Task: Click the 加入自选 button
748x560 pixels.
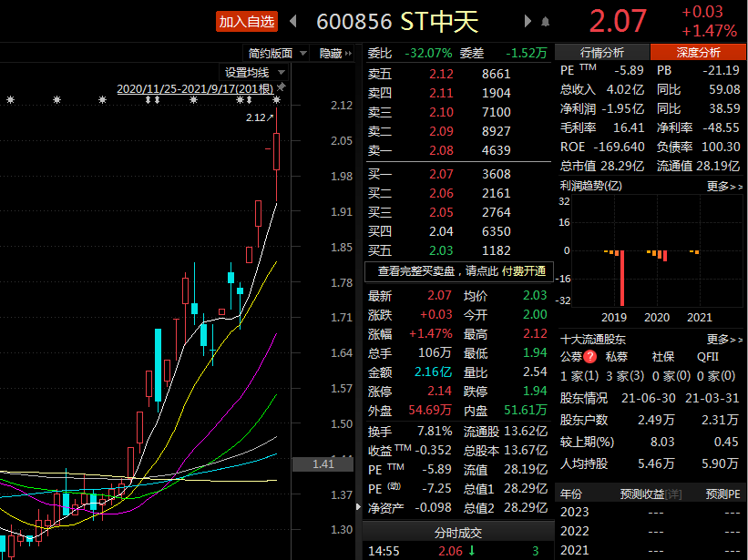Action: click(x=247, y=22)
